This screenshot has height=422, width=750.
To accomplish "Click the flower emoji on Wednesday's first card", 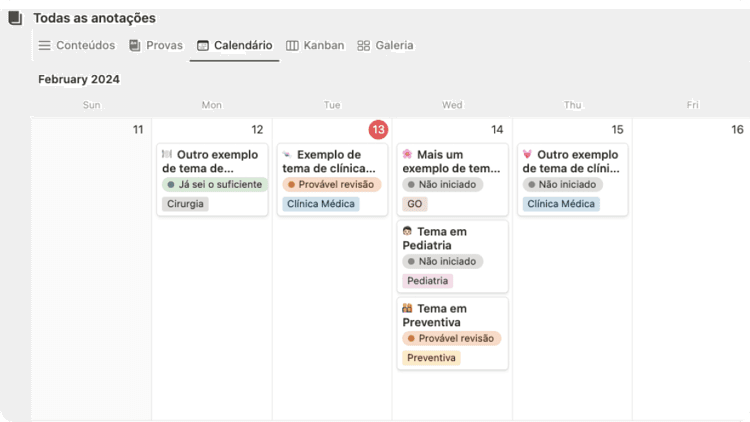I will pyautogui.click(x=407, y=154).
